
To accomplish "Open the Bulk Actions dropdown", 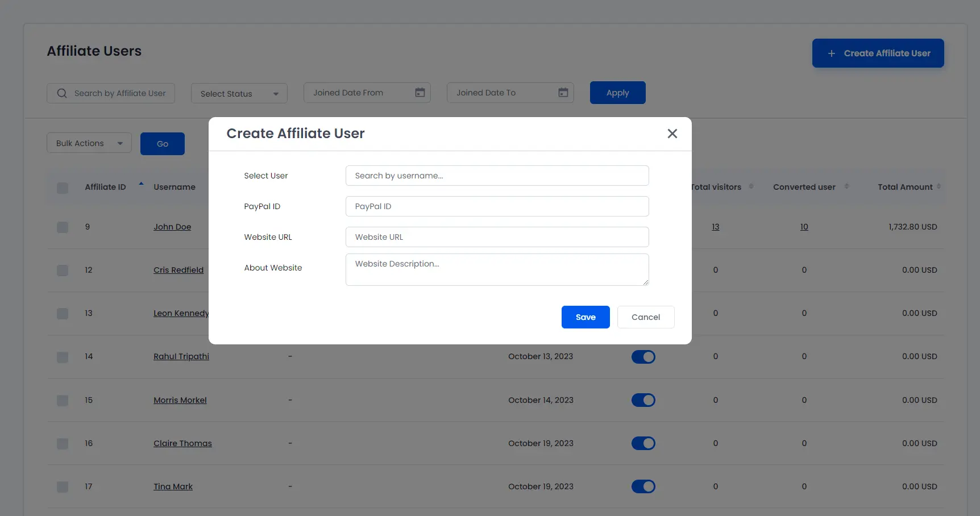I will pos(89,143).
